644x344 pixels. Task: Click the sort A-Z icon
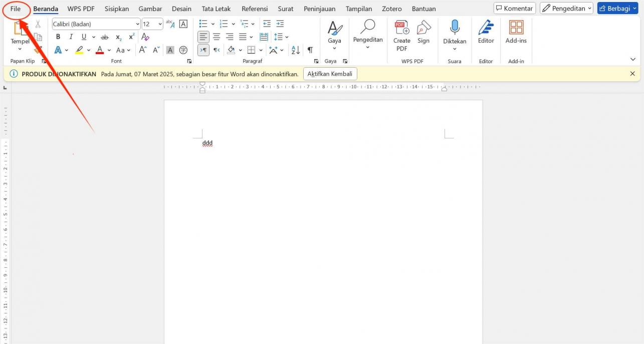point(296,50)
